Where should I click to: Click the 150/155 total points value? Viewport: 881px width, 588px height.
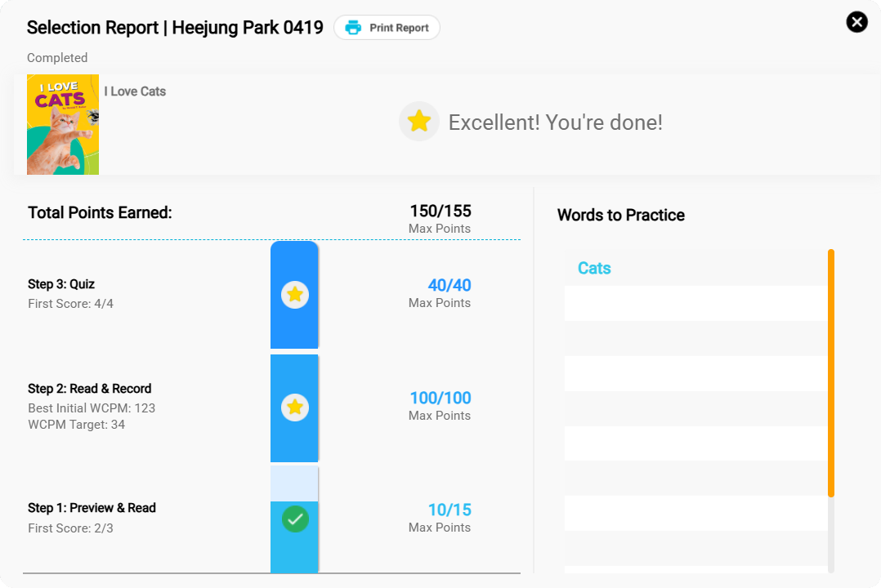point(440,212)
